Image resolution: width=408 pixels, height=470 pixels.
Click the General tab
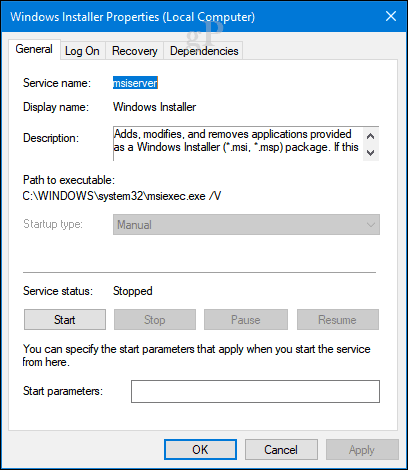[x=34, y=49]
